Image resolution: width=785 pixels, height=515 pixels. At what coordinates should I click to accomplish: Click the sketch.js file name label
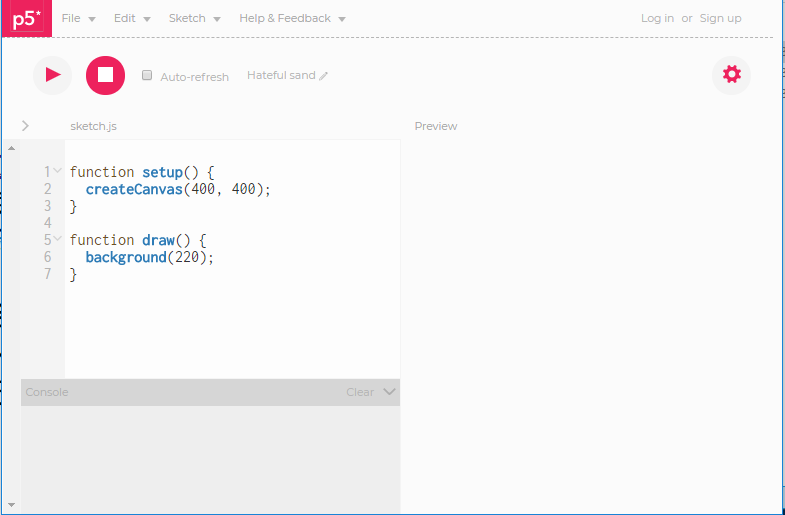[x=93, y=126]
